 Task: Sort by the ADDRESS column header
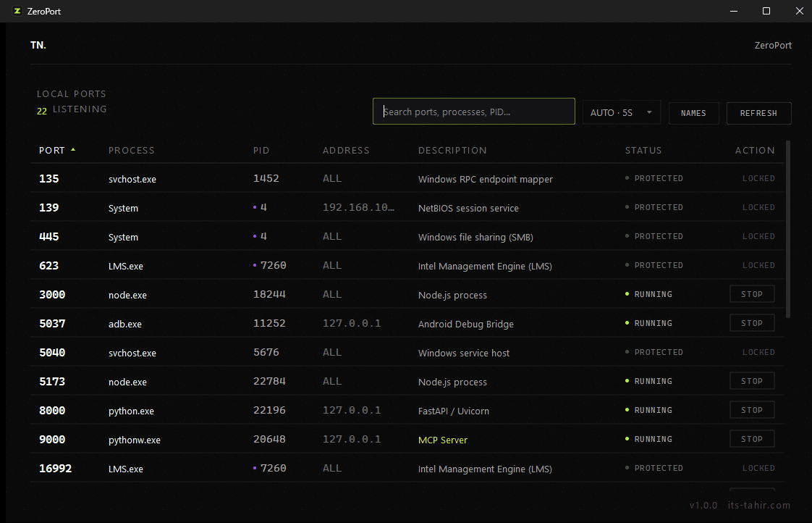(x=346, y=151)
